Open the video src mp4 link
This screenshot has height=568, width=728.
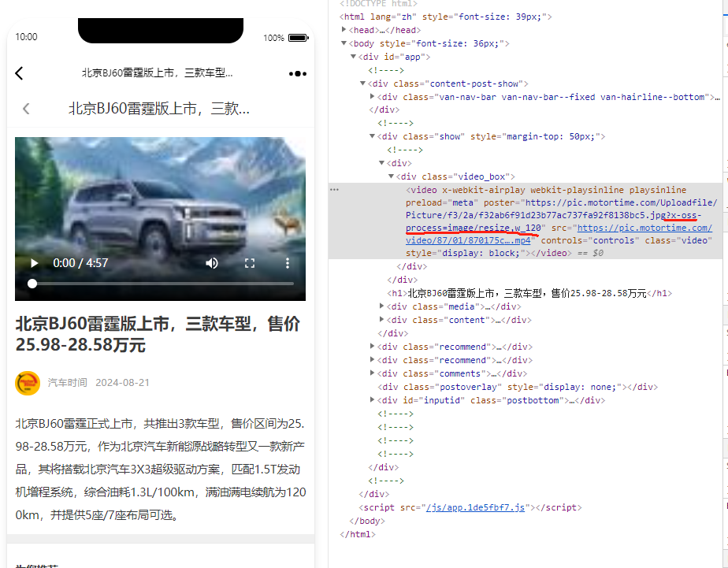coord(559,234)
